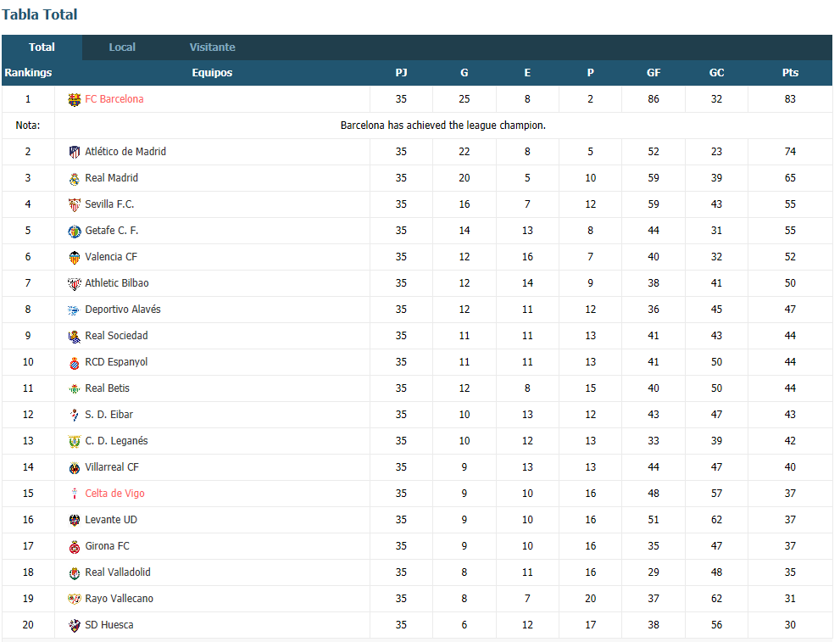Open the Athletic Bilbao team name
Viewport: 840px width, 642px height.
tap(117, 282)
